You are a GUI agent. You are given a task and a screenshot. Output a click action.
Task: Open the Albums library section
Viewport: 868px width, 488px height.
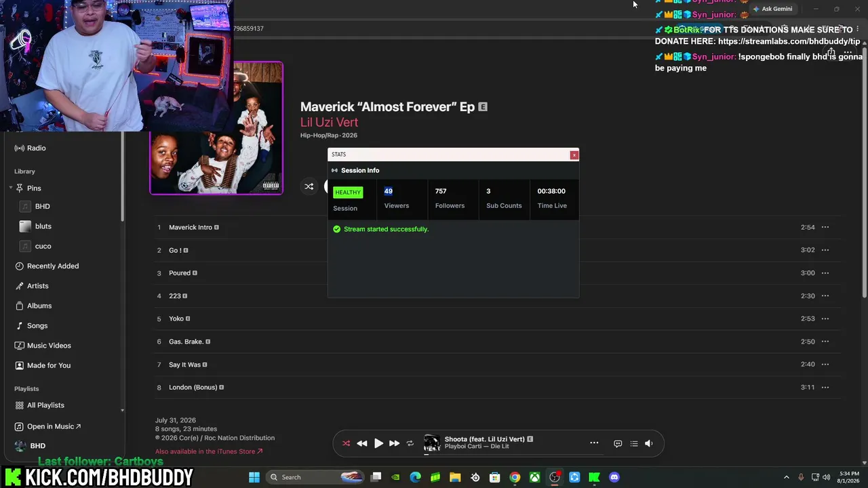click(x=39, y=306)
